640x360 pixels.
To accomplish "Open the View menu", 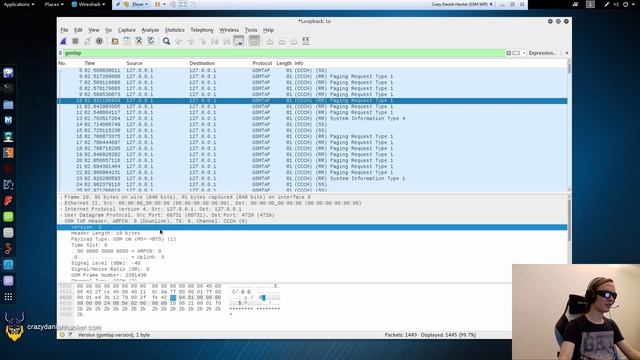I will 94,30.
